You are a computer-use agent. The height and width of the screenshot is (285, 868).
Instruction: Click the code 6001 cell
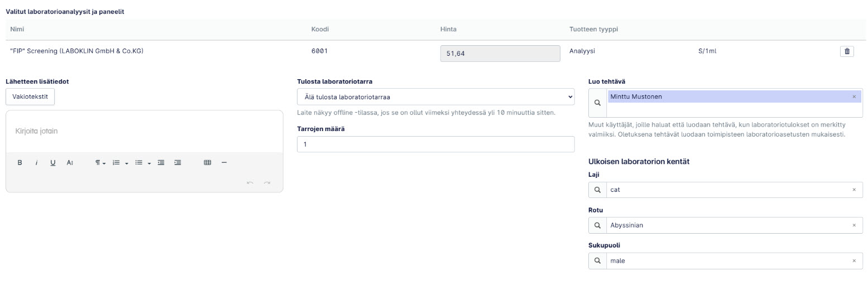click(x=319, y=51)
